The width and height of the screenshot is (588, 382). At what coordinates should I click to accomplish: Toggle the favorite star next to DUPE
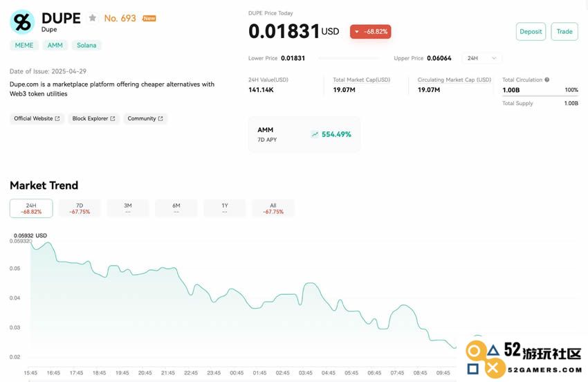pyautogui.click(x=93, y=18)
